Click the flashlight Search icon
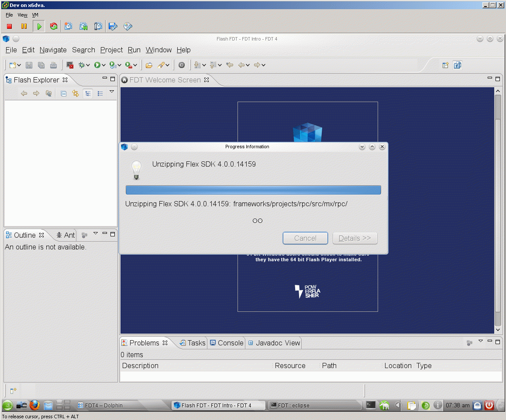Viewport: 506px width, 420px height. point(161,65)
